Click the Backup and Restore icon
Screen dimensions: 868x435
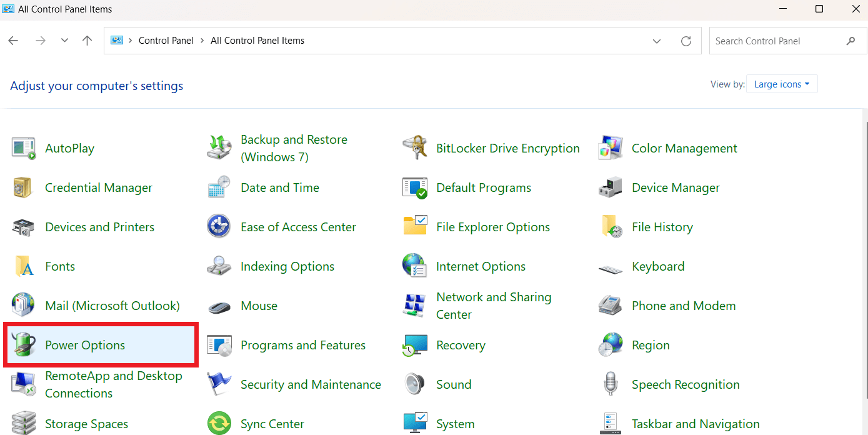(219, 148)
